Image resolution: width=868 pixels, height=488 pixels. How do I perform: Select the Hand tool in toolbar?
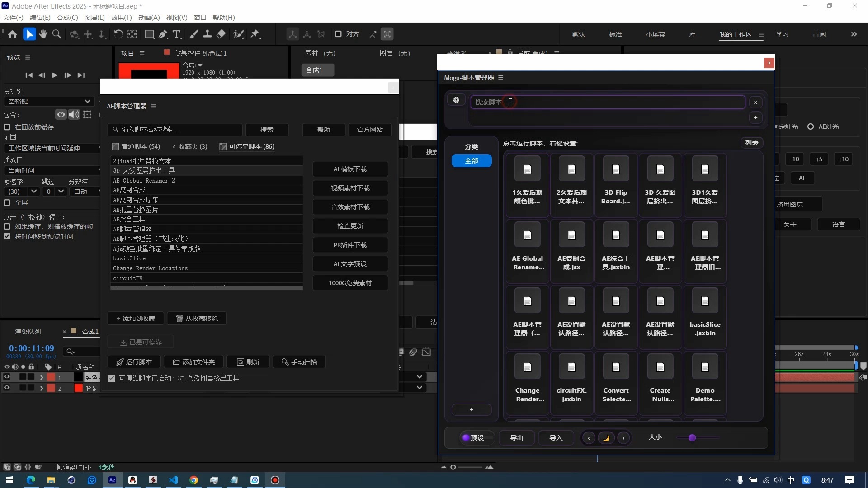tap(43, 34)
